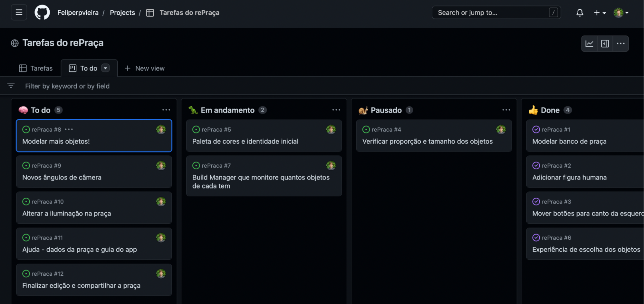Click assignee avatar on rePraca #12 card

(161, 273)
